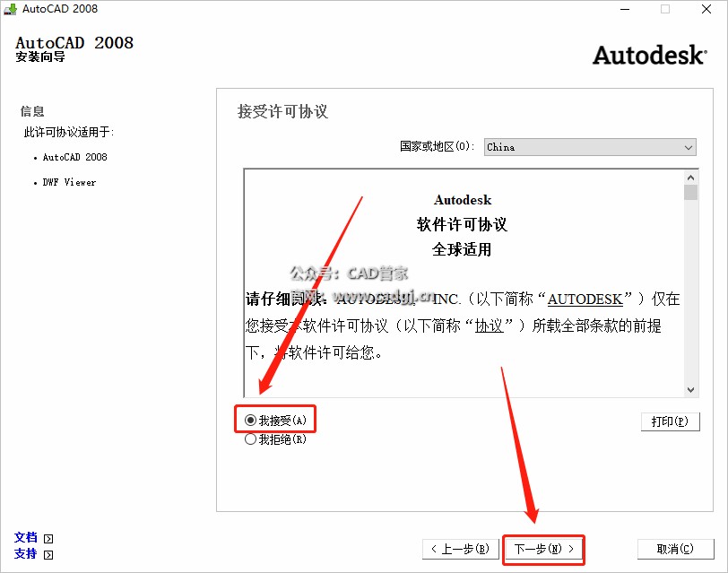The height and width of the screenshot is (573, 728).
Task: Click the underlined 协议 term in agreement
Action: (x=489, y=326)
